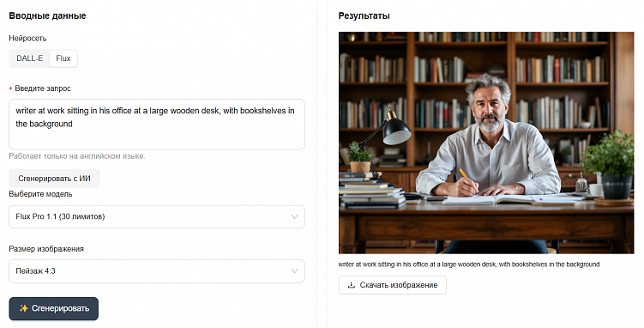The image size is (644, 328).
Task: Open the Пейзаж 4:3 image size dropdown
Action: pos(157,271)
